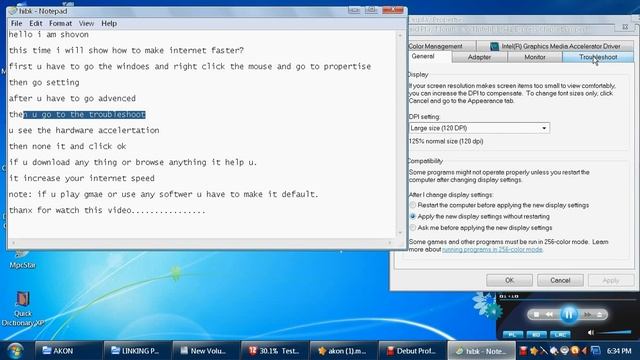This screenshot has width=640, height=360.
Task: Switch to the AKON taskbar window
Action: (68, 351)
